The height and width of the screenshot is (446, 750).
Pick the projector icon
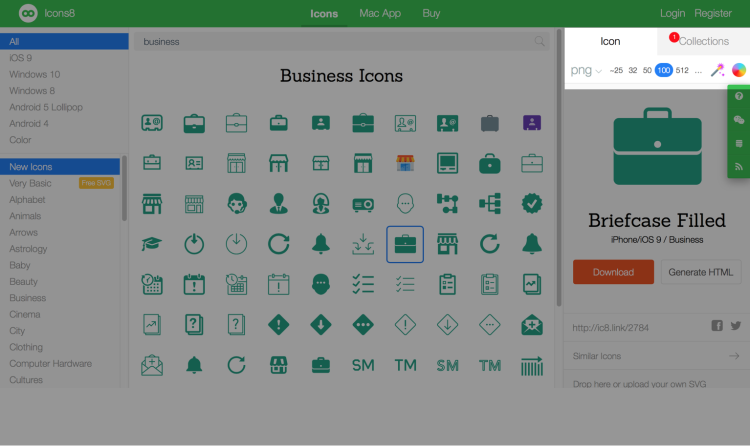tap(363, 204)
